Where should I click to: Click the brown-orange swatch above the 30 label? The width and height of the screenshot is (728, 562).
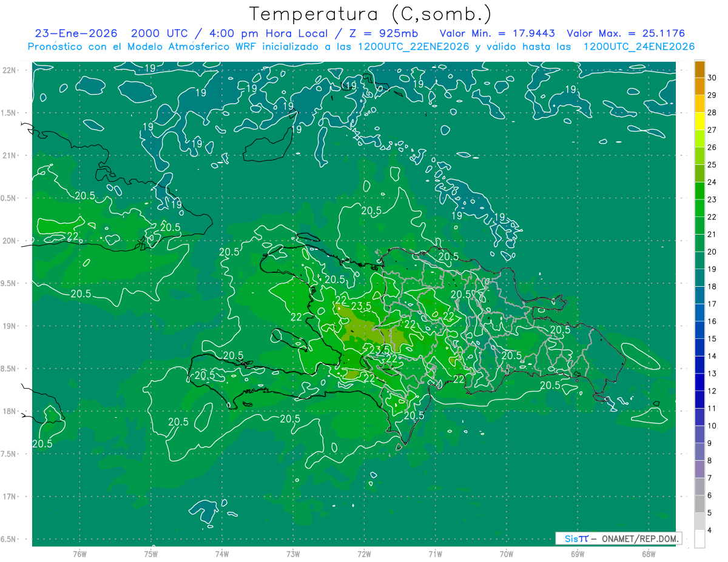pyautogui.click(x=699, y=69)
